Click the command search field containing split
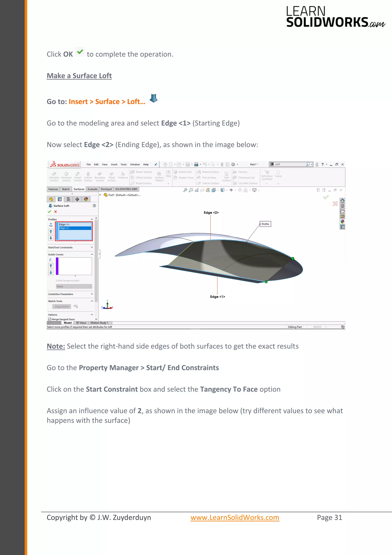 pos(291,164)
